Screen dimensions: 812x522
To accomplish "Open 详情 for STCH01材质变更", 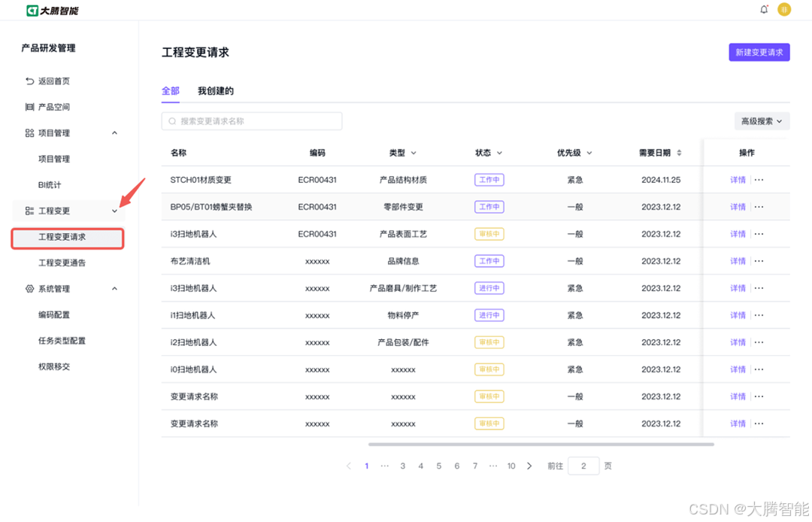I will [x=738, y=180].
